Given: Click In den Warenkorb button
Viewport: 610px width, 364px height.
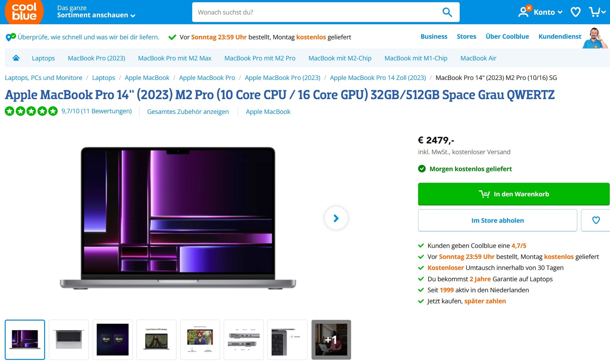Looking at the screenshot, I should tap(514, 194).
